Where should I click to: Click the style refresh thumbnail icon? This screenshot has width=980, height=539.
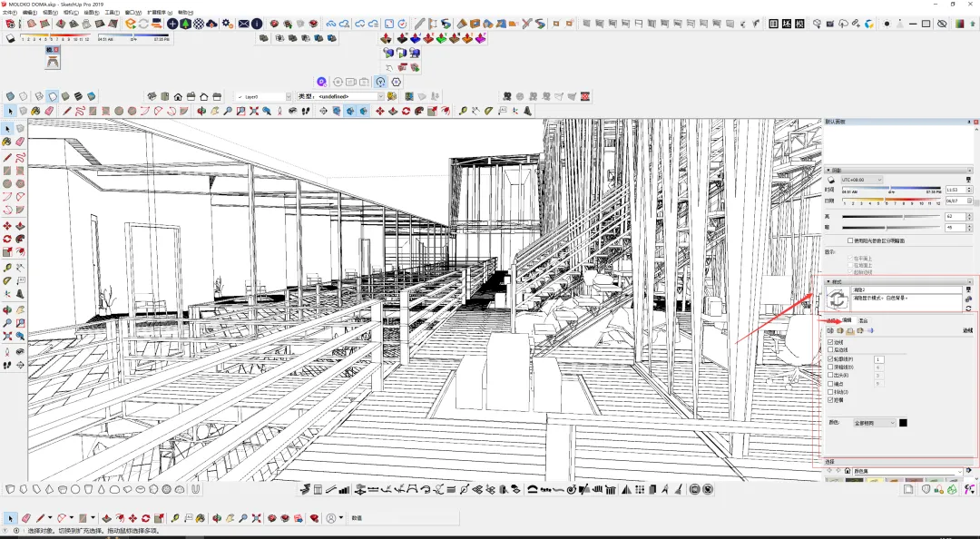[838, 299]
